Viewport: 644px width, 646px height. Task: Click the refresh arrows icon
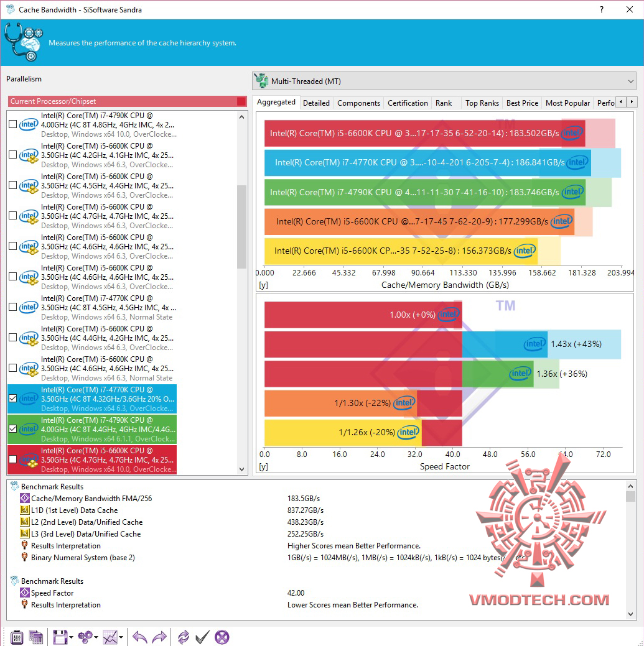[x=184, y=637]
